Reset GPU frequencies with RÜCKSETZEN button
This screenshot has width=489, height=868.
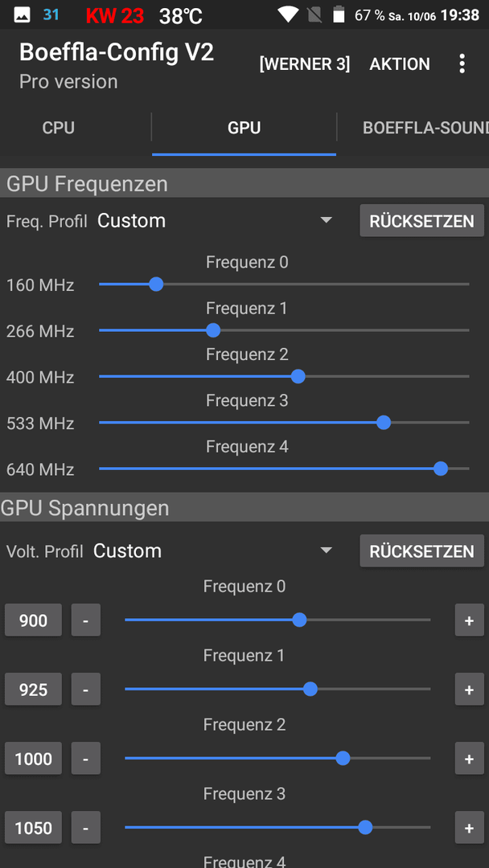coord(422,221)
